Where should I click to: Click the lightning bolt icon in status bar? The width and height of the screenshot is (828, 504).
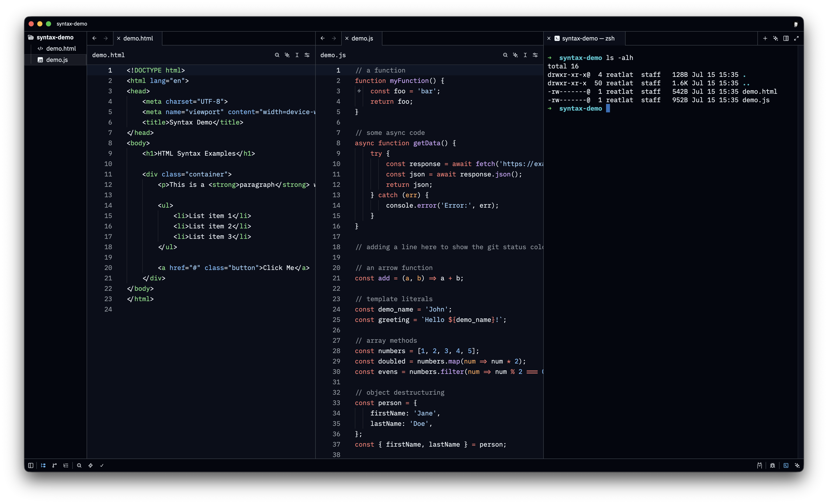tap(90, 465)
